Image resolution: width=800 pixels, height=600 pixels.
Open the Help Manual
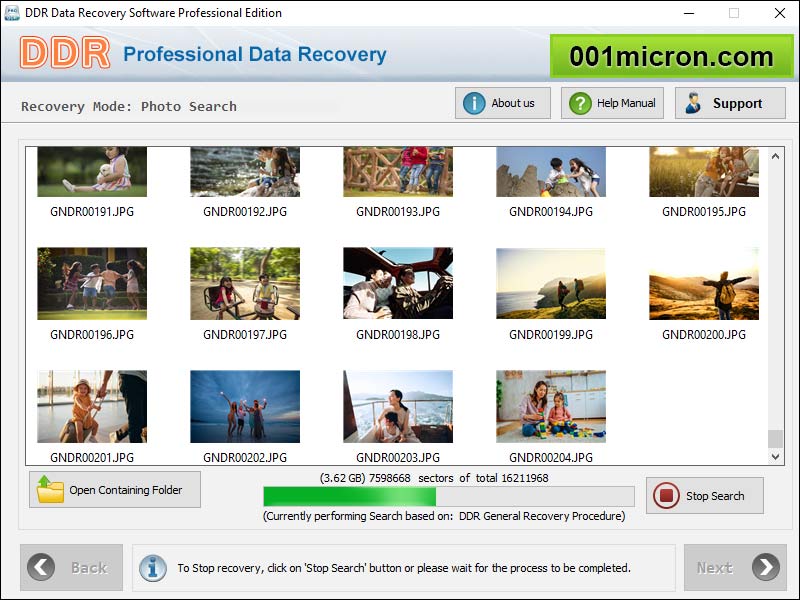point(611,102)
